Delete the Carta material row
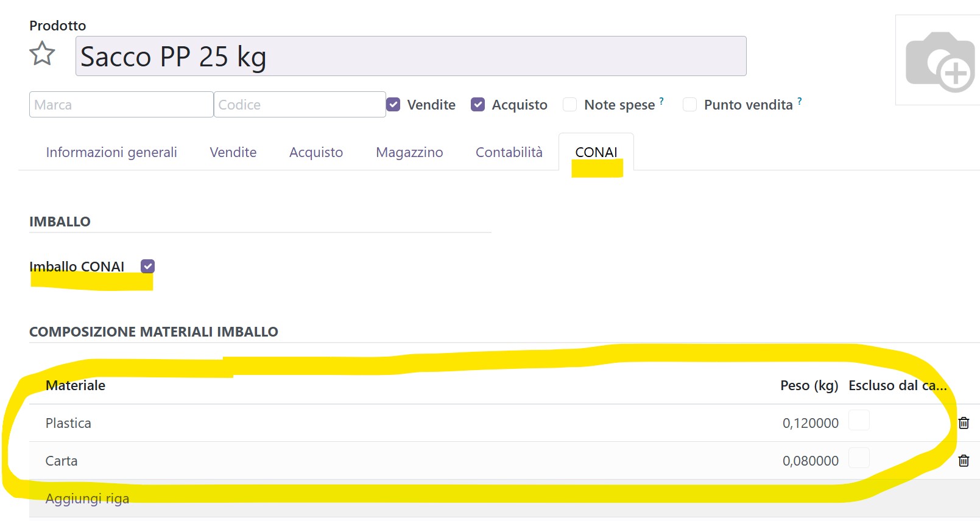 click(x=964, y=461)
